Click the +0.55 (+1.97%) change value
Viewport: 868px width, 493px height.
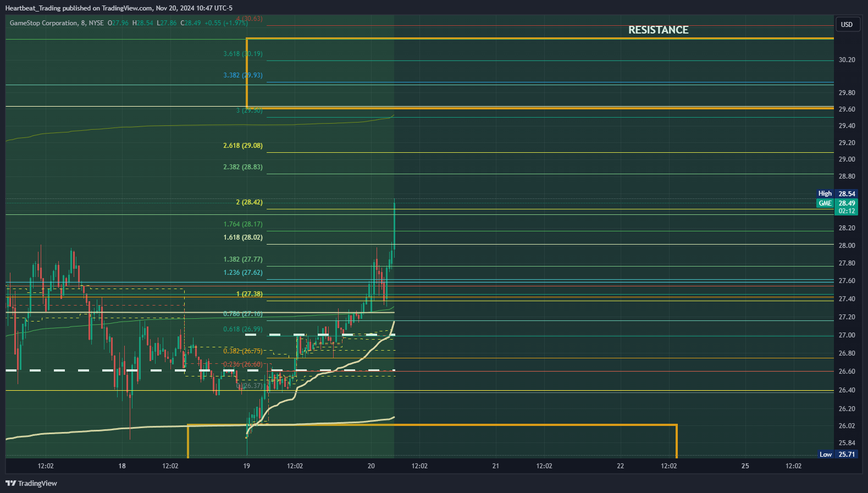click(226, 23)
